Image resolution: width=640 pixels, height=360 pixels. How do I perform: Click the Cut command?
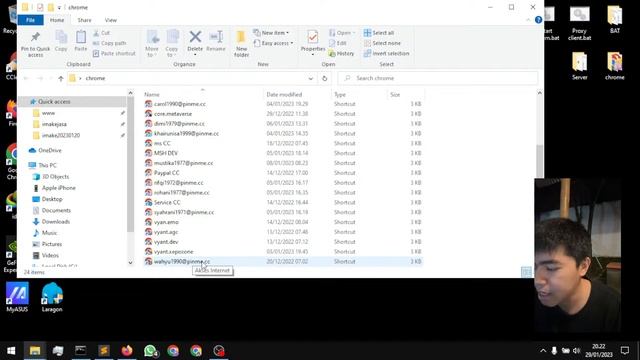[x=102, y=33]
